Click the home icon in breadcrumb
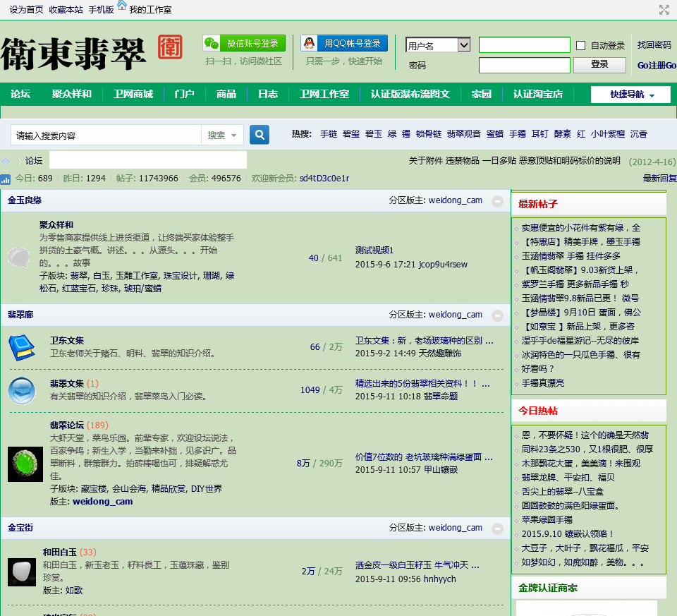 click(x=6, y=161)
